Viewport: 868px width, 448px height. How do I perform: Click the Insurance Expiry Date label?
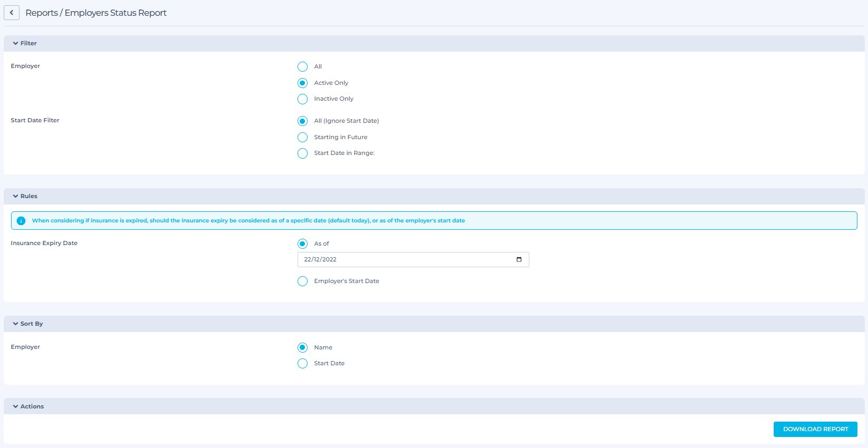(44, 243)
